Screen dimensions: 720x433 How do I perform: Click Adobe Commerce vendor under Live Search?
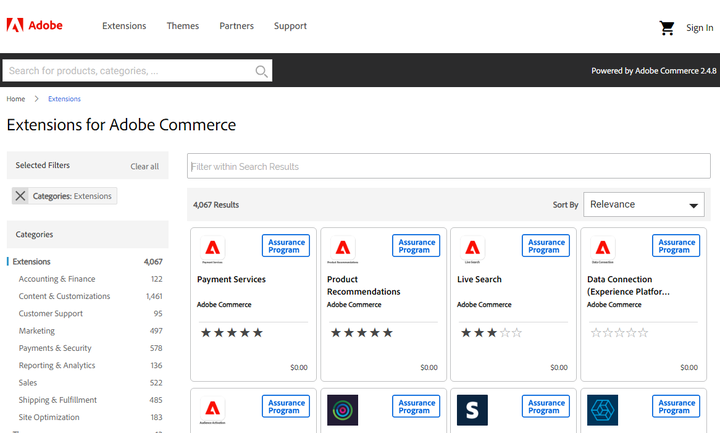[484, 304]
